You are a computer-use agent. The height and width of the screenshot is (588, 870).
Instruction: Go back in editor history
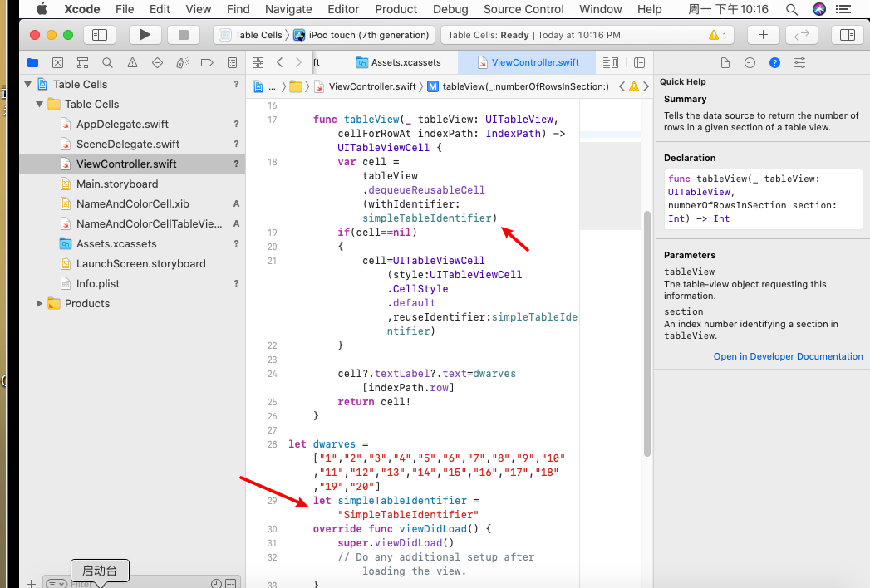click(x=280, y=62)
